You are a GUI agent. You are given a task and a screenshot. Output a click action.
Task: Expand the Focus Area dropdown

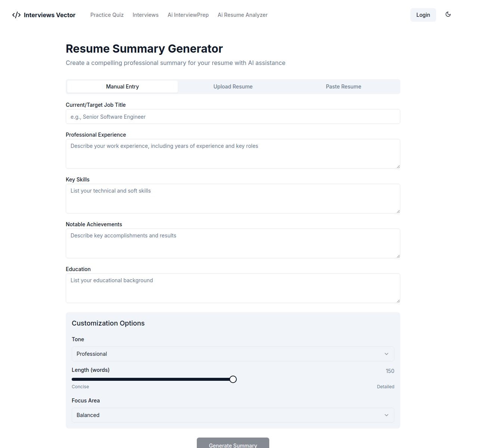coord(233,415)
